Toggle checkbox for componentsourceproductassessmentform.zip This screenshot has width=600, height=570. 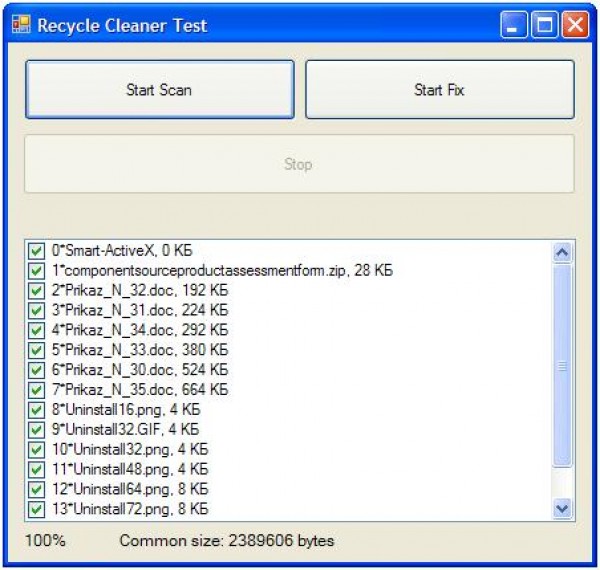pos(37,271)
